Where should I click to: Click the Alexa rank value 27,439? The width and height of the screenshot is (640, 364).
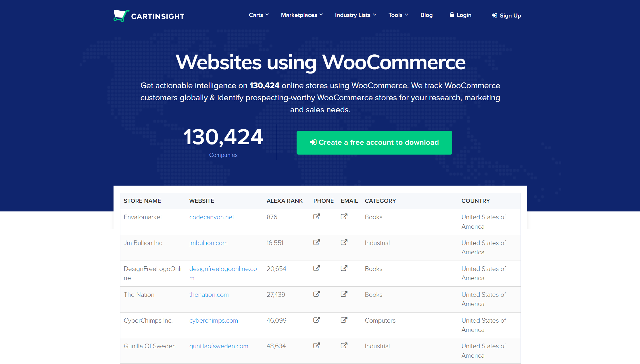(x=276, y=295)
